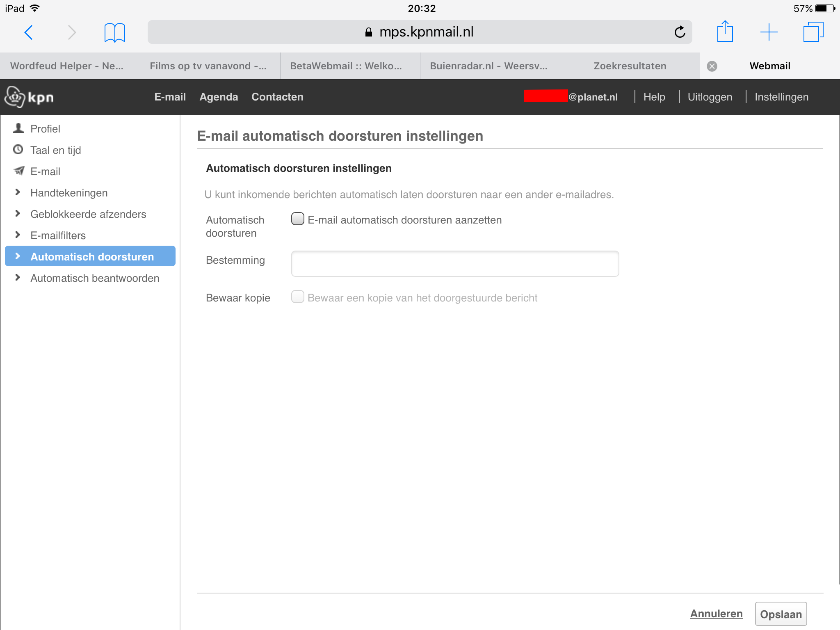Open the Safari share sheet icon
The width and height of the screenshot is (840, 630).
click(725, 32)
